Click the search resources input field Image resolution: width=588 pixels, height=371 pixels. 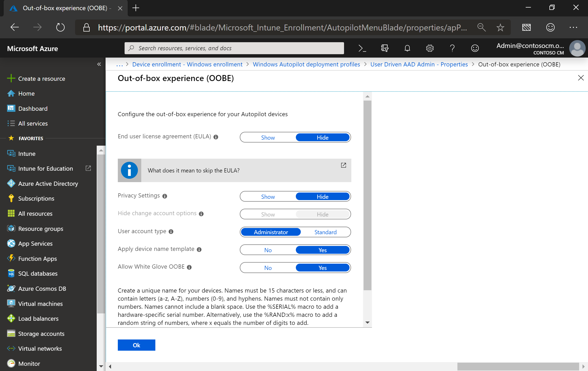234,48
